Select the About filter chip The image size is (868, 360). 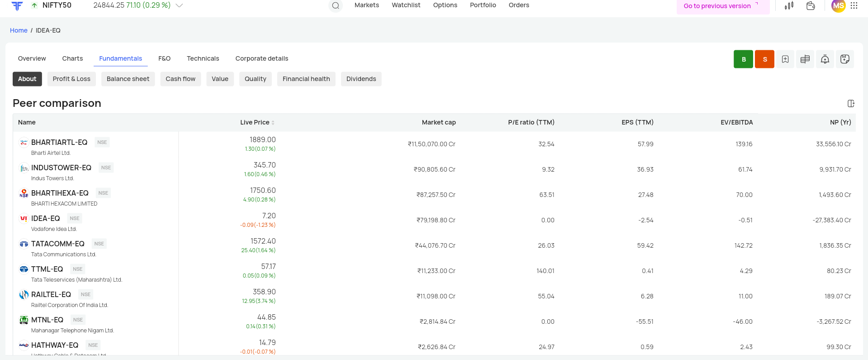tap(27, 79)
